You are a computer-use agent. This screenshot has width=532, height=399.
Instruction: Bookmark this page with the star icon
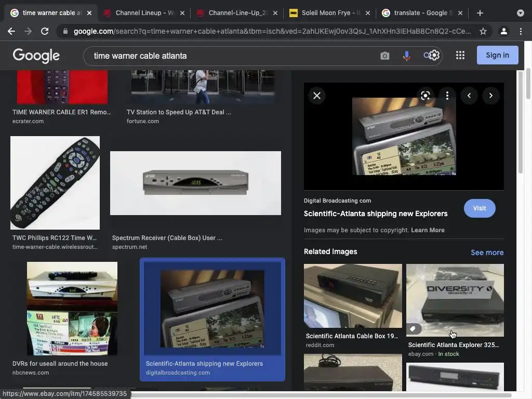(483, 31)
